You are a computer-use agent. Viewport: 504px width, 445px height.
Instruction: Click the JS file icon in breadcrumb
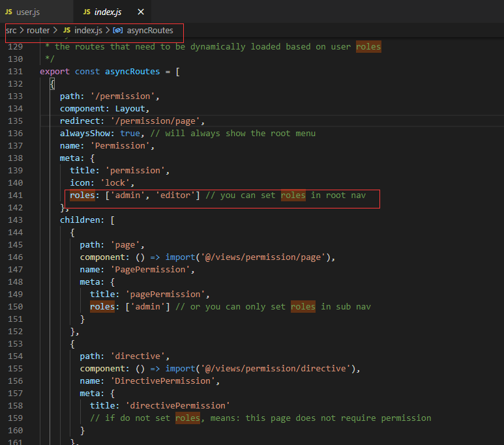pos(67,30)
